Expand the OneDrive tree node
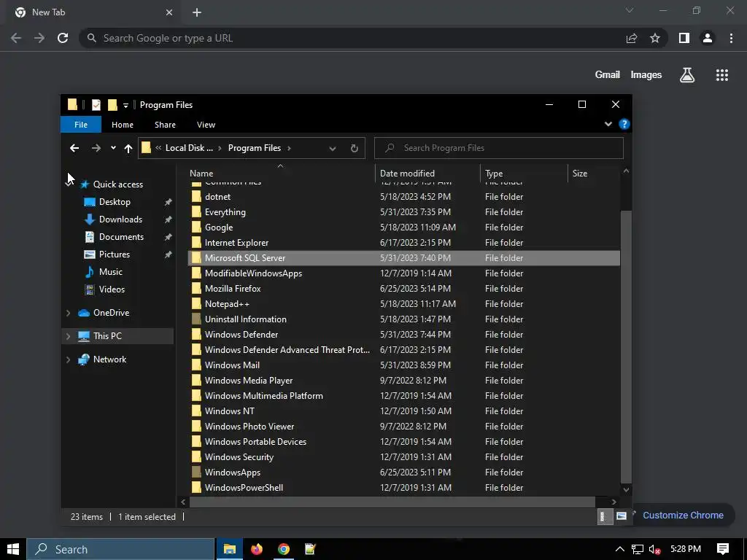 tap(68, 313)
